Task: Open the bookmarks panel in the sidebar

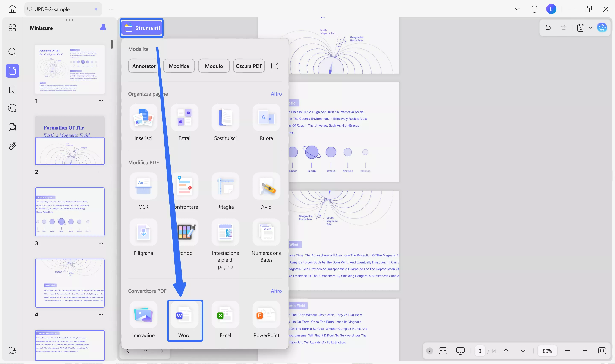Action: tap(12, 90)
